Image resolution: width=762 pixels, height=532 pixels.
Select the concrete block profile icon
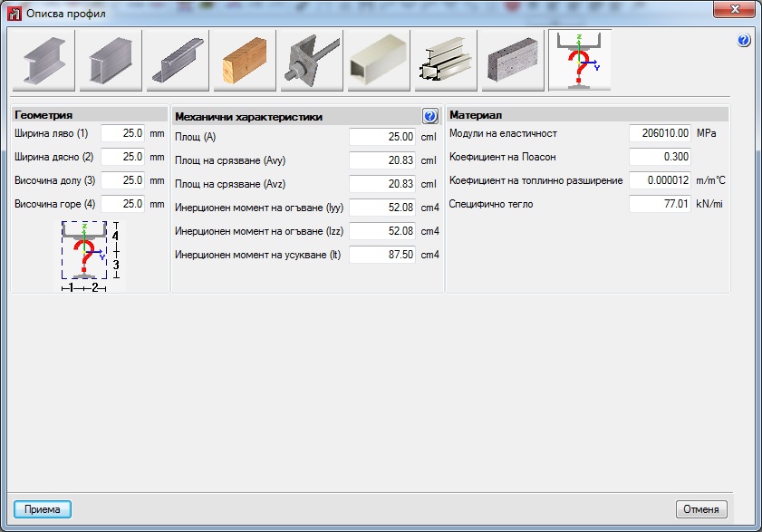[513, 61]
